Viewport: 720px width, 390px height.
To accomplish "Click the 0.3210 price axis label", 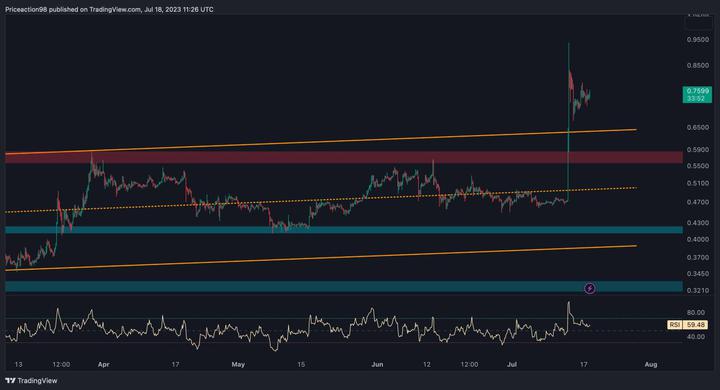I will [698, 291].
